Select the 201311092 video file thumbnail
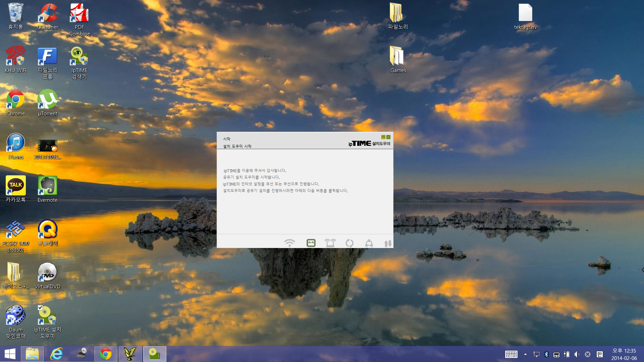 click(47, 149)
